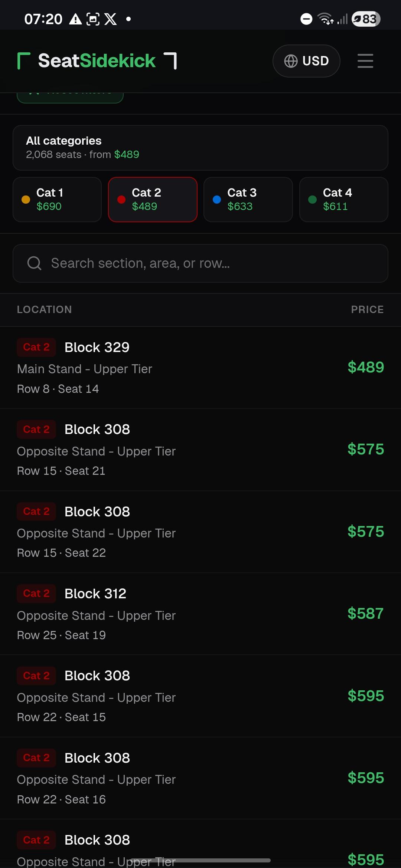Tap the SeatSidekick logo

(x=97, y=61)
